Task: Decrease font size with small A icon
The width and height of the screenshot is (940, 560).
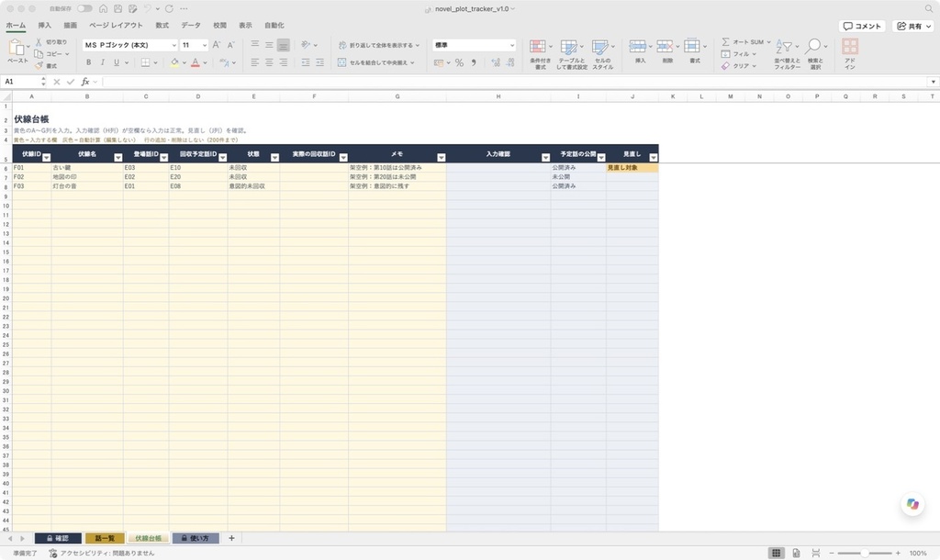Action: [x=230, y=45]
